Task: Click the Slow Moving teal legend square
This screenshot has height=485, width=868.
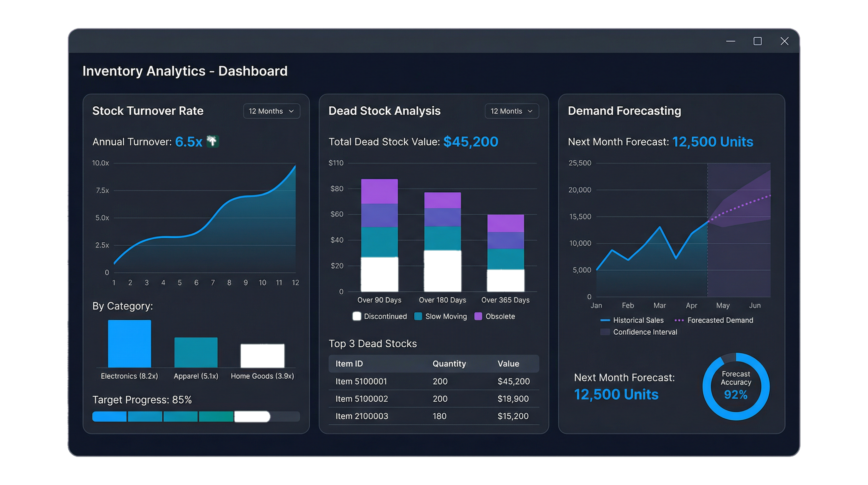Action: [x=418, y=316]
